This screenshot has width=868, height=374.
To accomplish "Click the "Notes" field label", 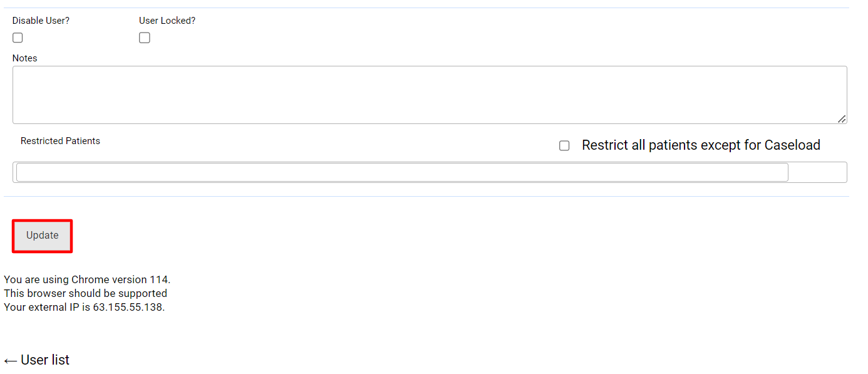I will click(x=25, y=58).
